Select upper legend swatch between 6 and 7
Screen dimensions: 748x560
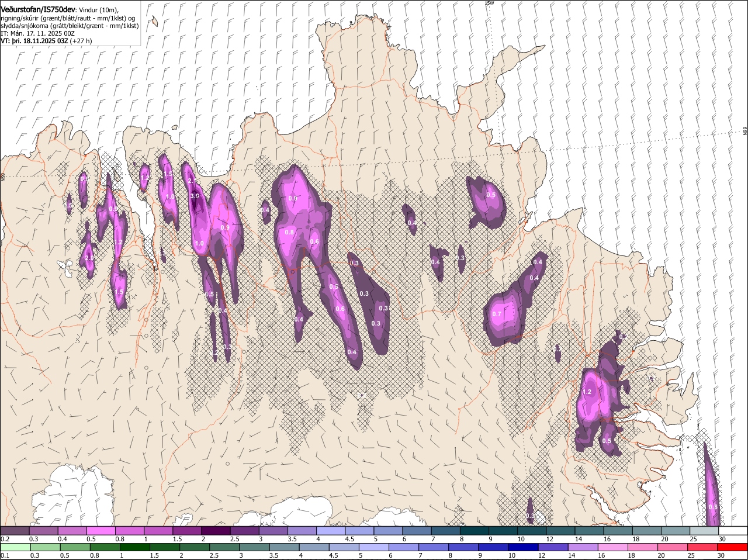pos(417,530)
